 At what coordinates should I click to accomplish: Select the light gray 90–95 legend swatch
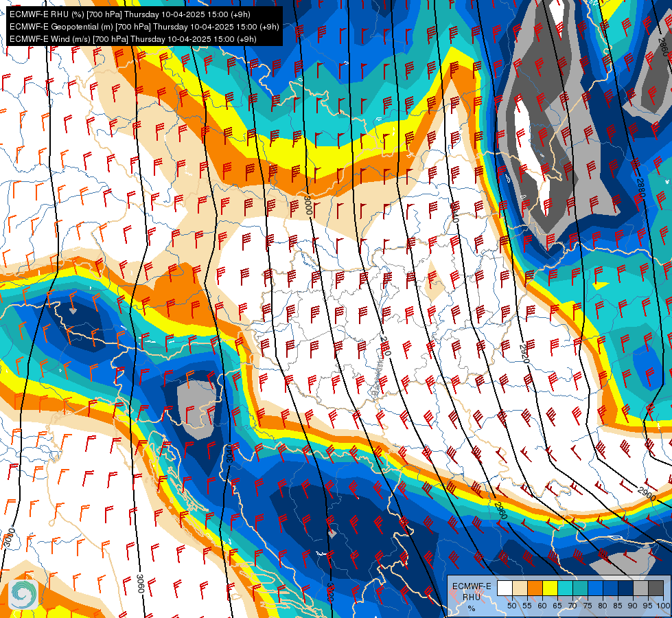click(640, 588)
